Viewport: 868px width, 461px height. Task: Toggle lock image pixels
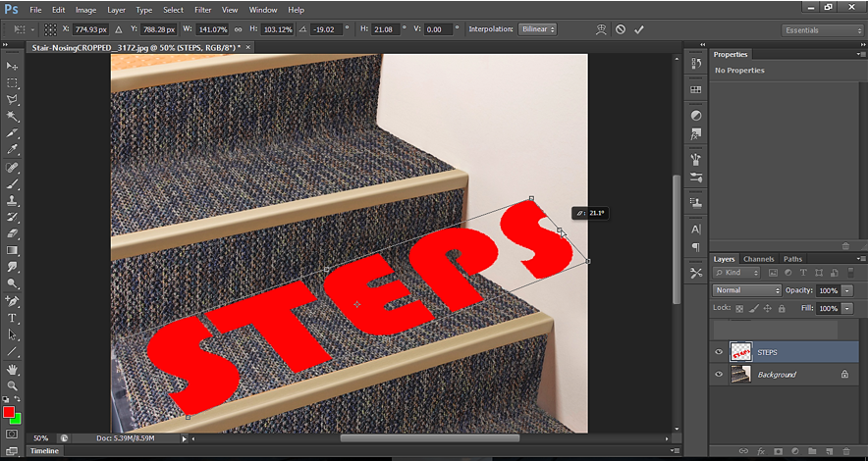[x=753, y=308]
